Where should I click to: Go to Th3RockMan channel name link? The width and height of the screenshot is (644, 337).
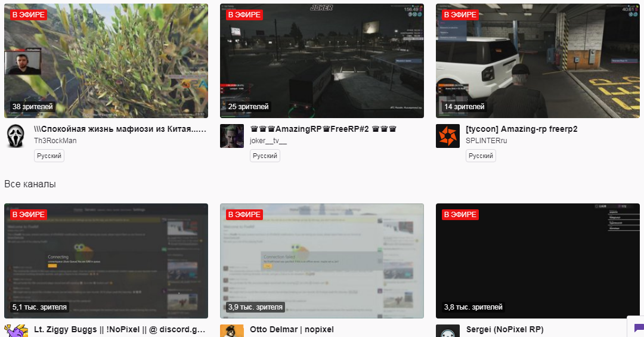55,141
